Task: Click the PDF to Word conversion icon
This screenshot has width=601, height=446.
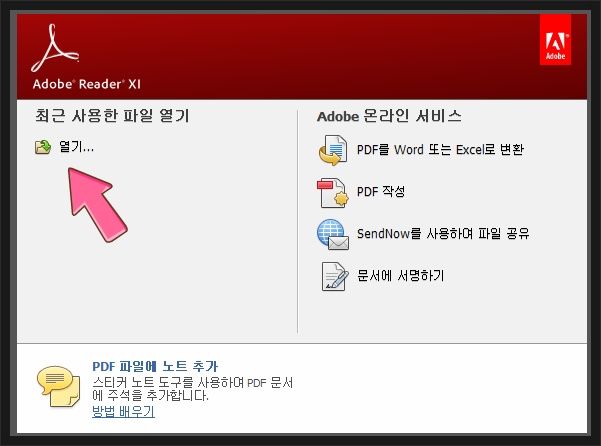Action: click(333, 150)
